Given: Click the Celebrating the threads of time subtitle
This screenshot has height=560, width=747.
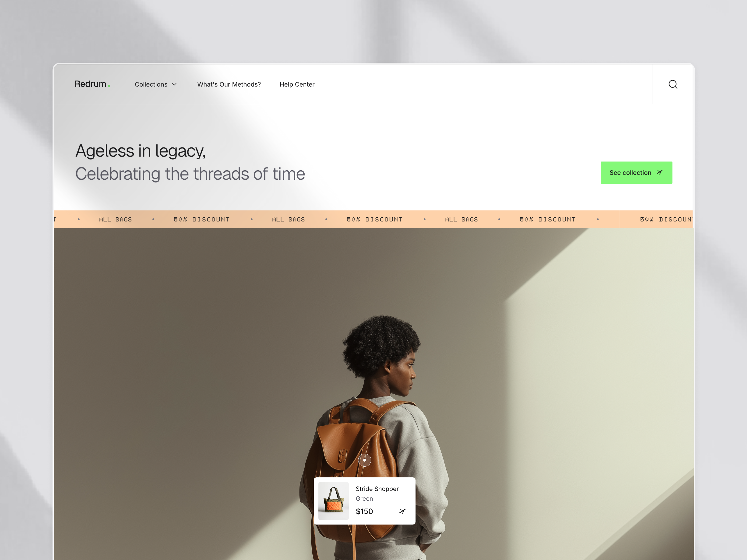Looking at the screenshot, I should (190, 174).
